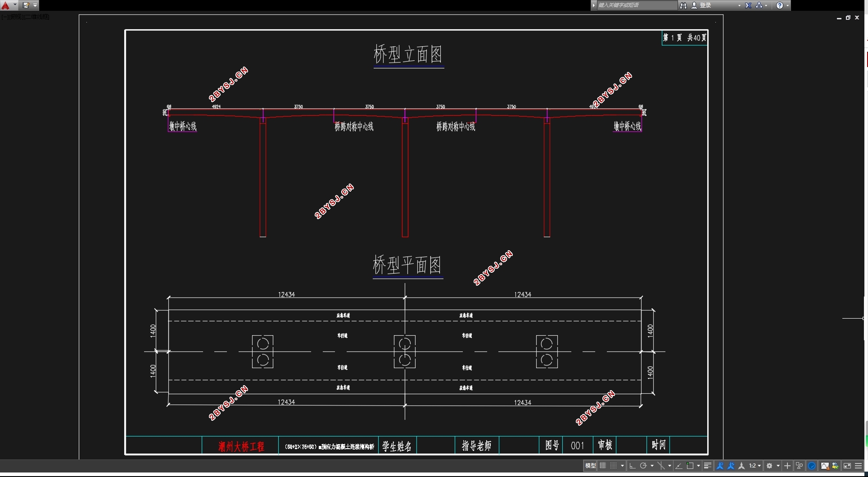This screenshot has height=477, width=868.
Task: Toggle auto-add annotation scales icon
Action: point(731,466)
